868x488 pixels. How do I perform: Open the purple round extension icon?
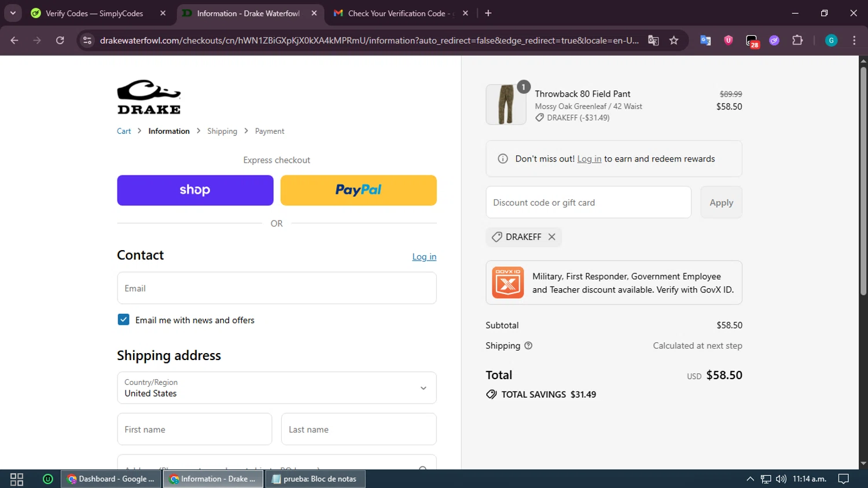(774, 41)
